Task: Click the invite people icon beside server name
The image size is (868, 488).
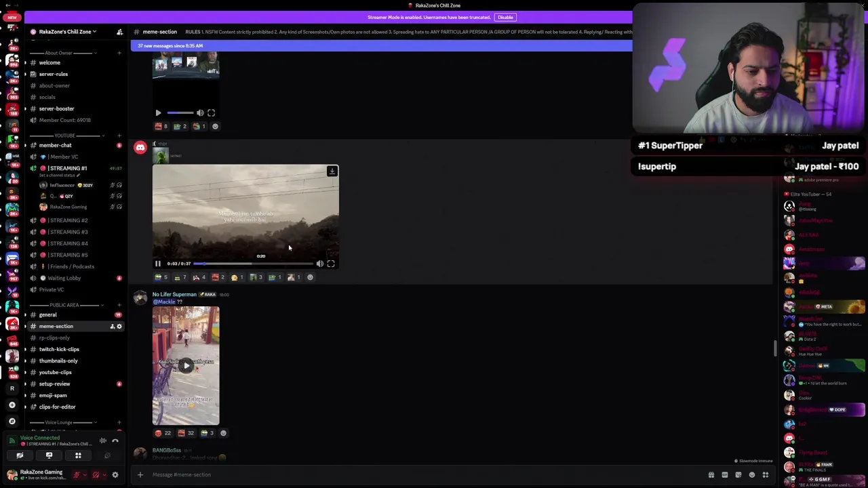Action: tap(119, 32)
